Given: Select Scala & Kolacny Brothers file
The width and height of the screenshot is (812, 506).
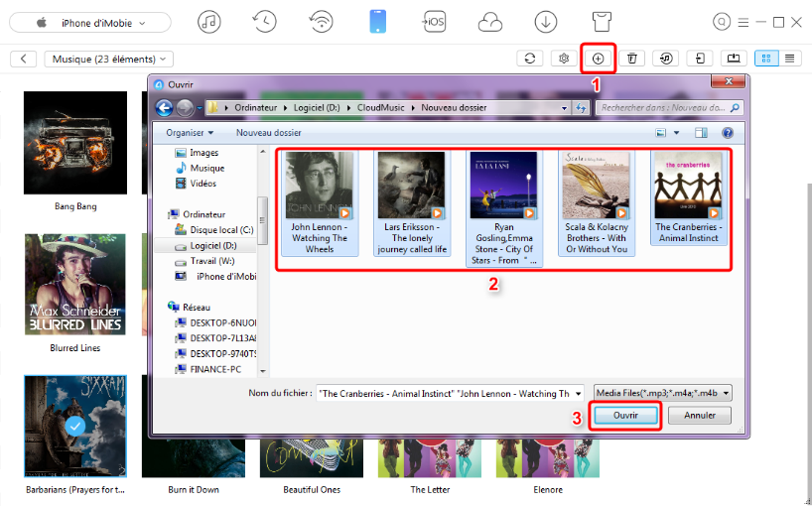Looking at the screenshot, I should click(596, 203).
